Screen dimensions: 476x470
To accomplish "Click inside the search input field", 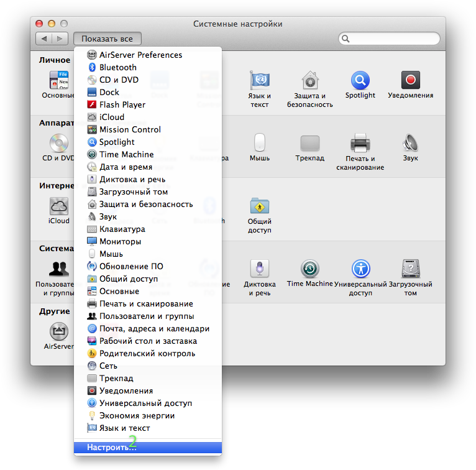I will click(389, 39).
